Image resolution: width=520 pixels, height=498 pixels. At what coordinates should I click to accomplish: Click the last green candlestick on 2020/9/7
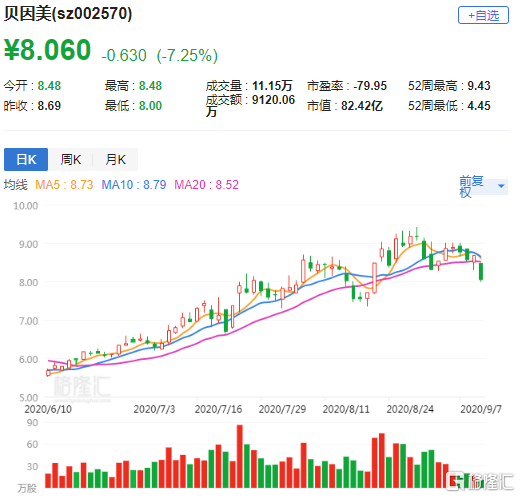point(481,272)
